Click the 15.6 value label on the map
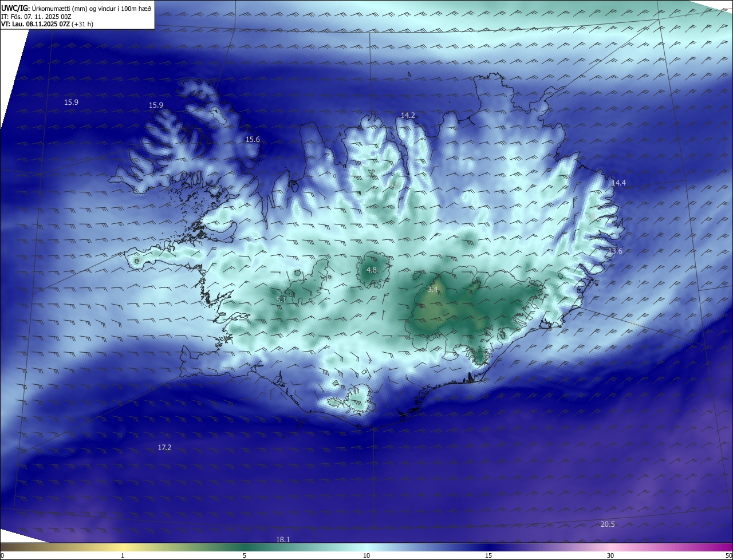This screenshot has height=560, width=733. click(253, 140)
